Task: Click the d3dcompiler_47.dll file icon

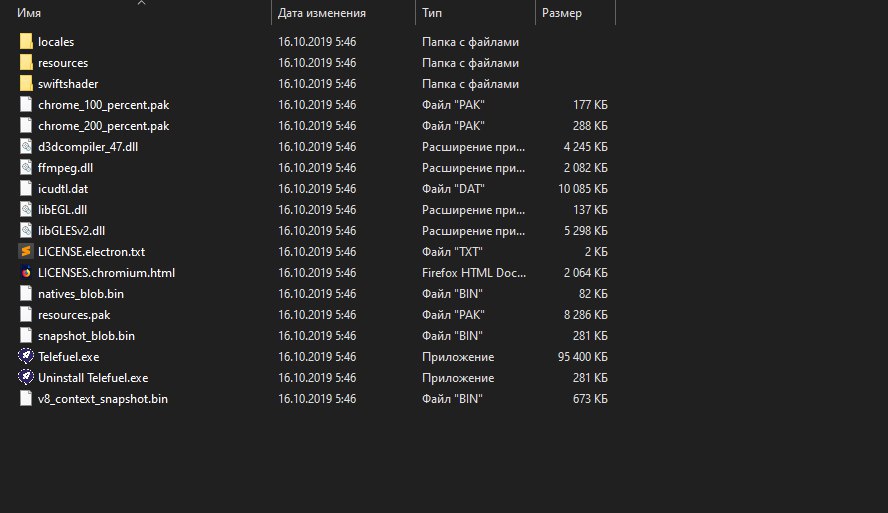Action: coord(26,147)
